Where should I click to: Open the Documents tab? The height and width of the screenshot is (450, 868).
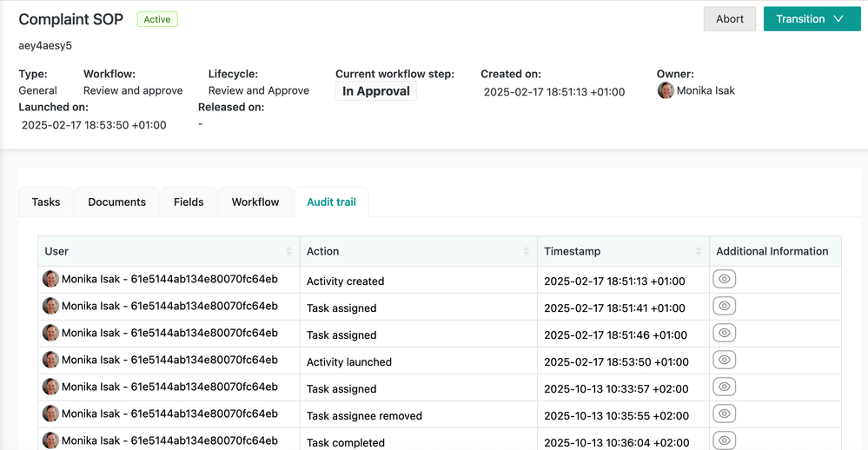coord(116,202)
